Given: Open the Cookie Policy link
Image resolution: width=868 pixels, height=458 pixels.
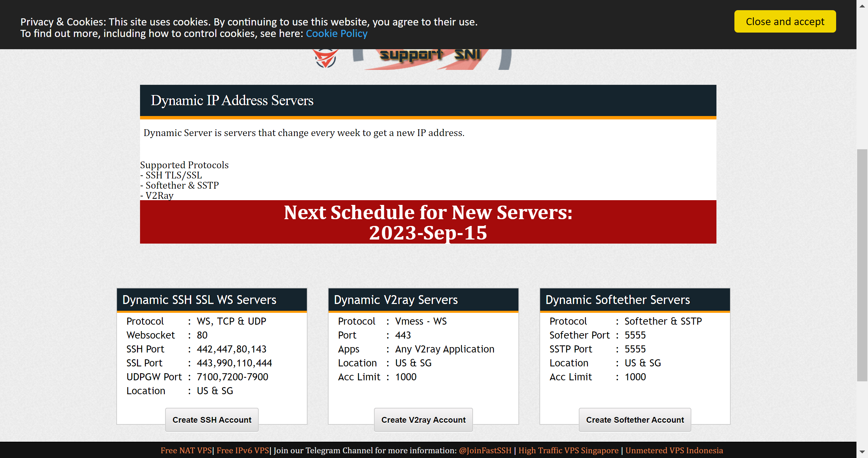Looking at the screenshot, I should pyautogui.click(x=336, y=34).
